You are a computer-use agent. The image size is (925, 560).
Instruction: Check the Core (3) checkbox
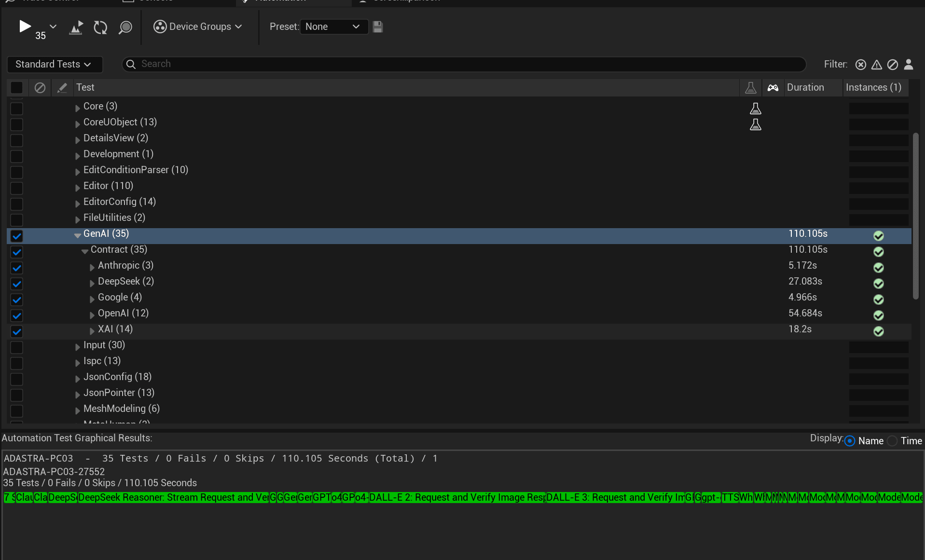(x=16, y=108)
